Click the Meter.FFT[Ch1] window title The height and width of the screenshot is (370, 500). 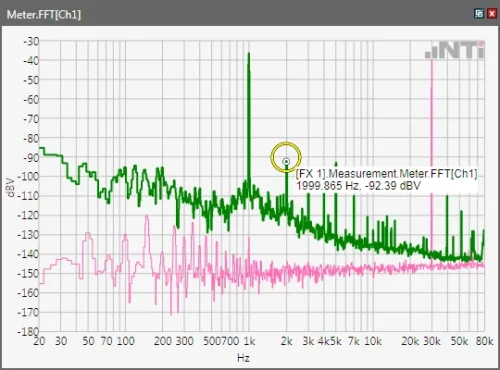[44, 15]
